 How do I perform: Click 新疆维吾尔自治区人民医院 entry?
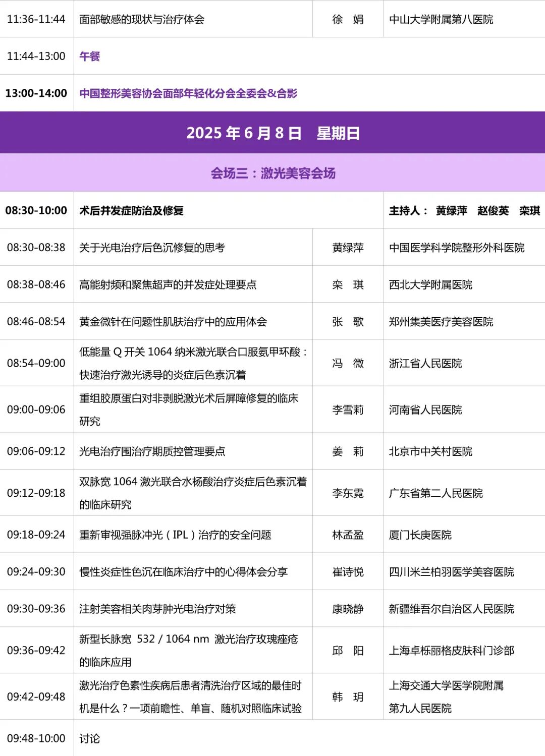(x=453, y=609)
